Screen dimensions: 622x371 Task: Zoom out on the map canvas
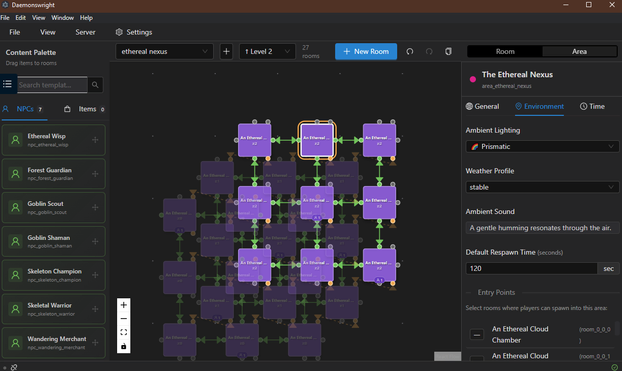(123, 319)
